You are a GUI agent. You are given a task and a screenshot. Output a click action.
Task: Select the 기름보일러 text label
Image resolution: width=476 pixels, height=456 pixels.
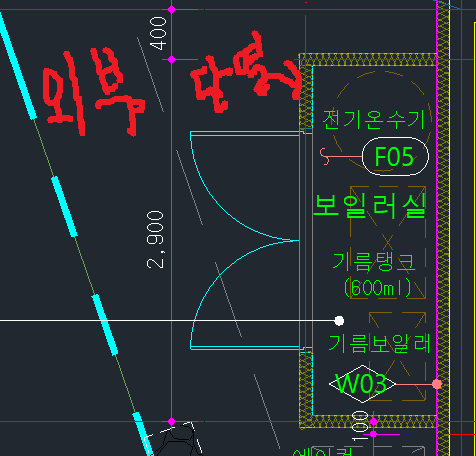[x=379, y=343]
